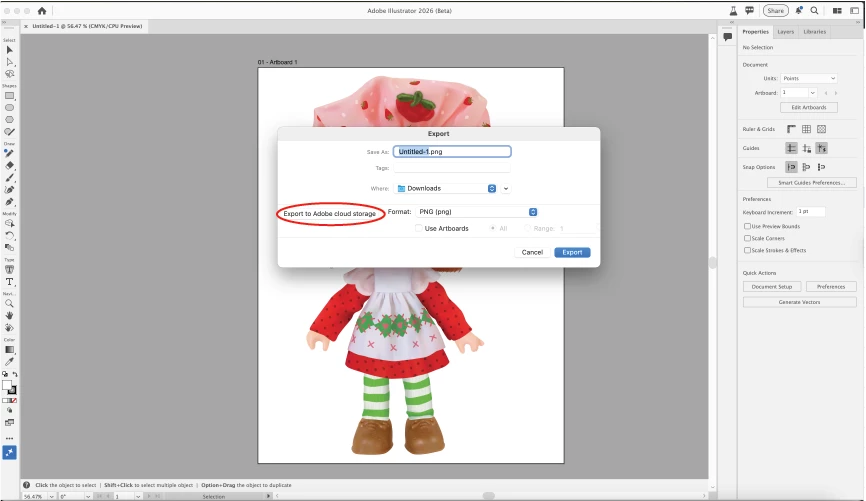Click the Share button
Viewport: 866px width, 501px height.
tap(775, 10)
